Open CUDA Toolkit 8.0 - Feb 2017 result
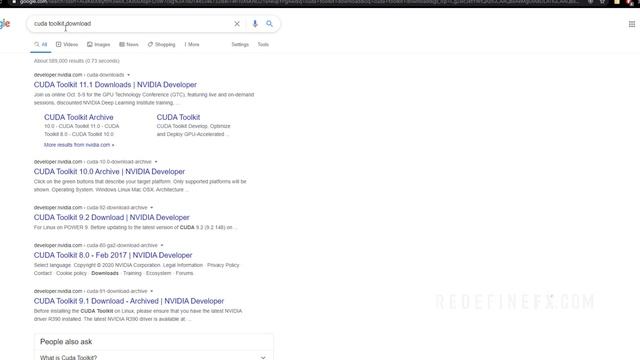The image size is (640, 360). coord(113,256)
